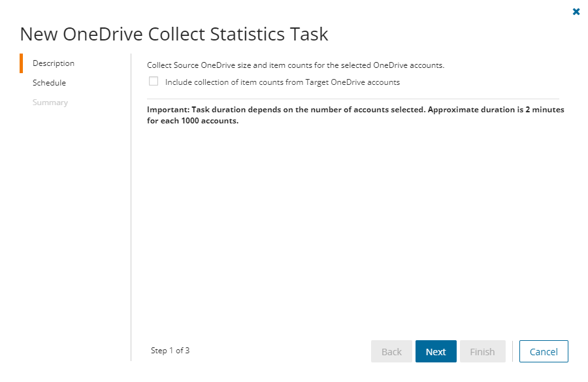Click the disabled Finish button

click(482, 351)
